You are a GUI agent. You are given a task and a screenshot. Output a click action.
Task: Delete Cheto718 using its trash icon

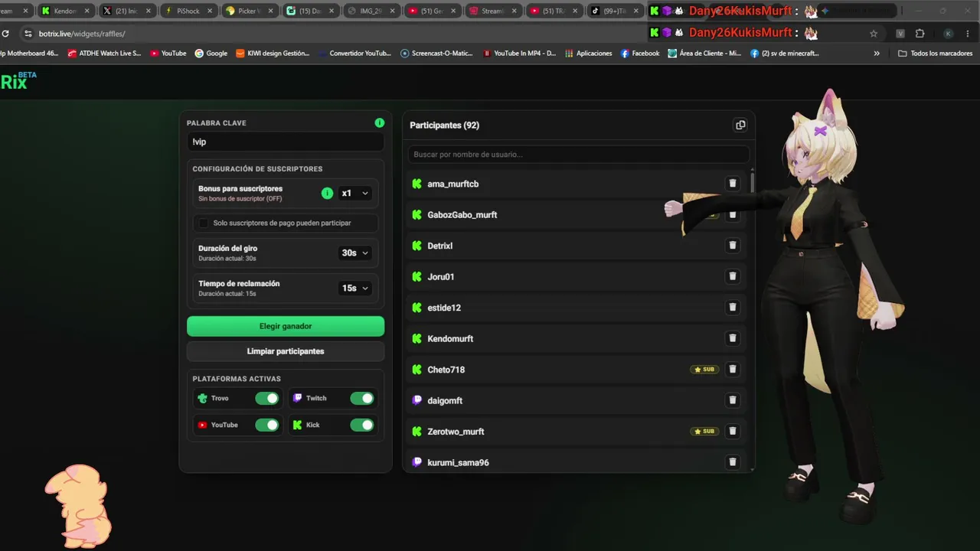pos(732,370)
